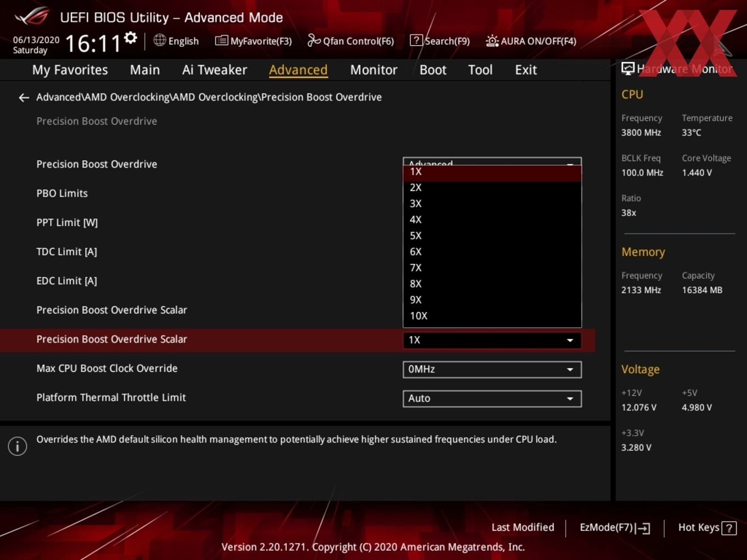Open the Tool tab

(480, 70)
